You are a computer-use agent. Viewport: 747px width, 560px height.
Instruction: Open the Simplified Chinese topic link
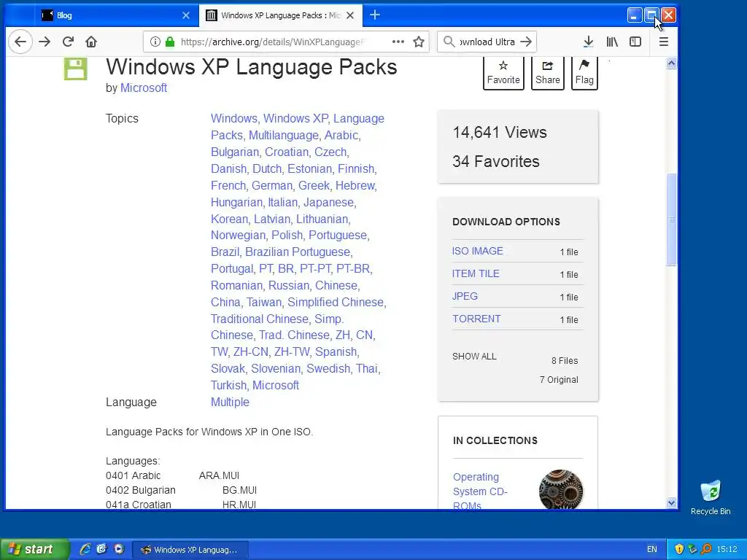(x=336, y=303)
